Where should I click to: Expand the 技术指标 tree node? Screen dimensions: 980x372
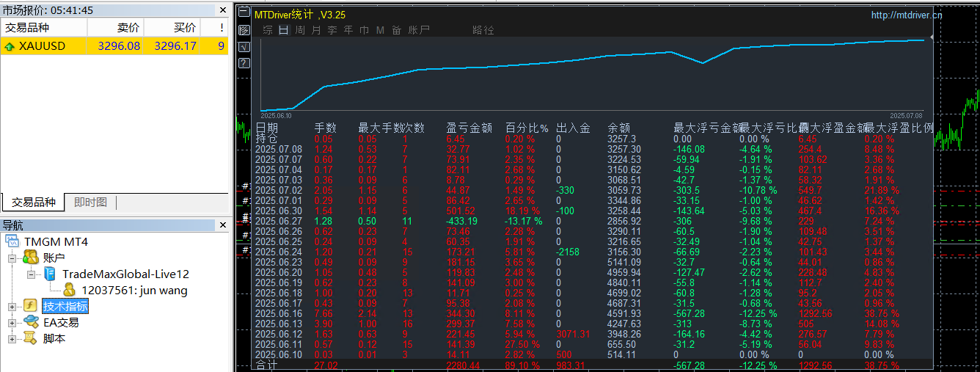[12, 307]
